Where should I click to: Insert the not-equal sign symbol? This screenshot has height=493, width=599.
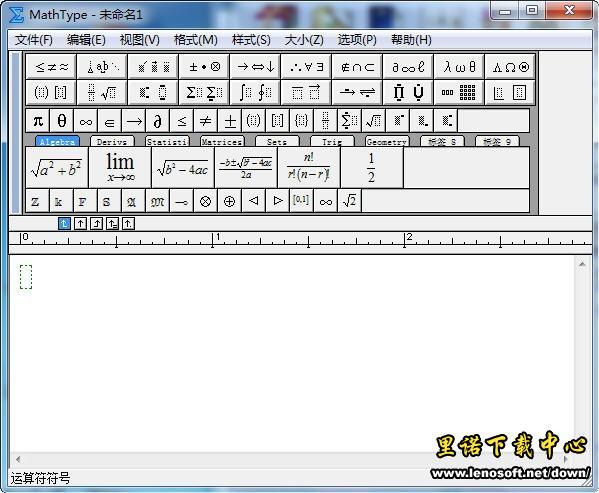pos(205,121)
